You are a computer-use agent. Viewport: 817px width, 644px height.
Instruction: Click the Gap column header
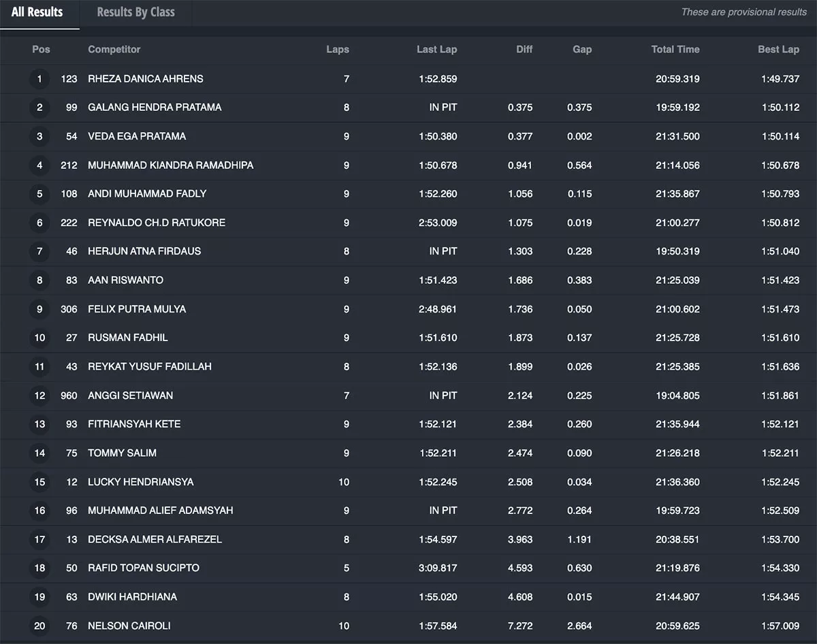(581, 49)
